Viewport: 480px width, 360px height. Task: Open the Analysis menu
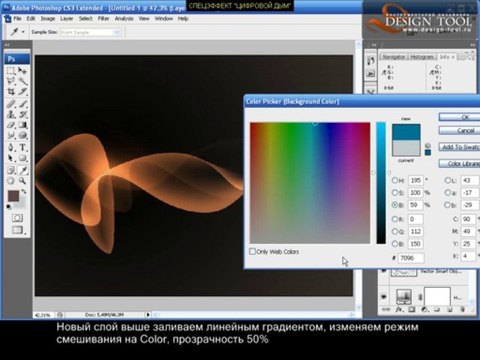(x=124, y=19)
